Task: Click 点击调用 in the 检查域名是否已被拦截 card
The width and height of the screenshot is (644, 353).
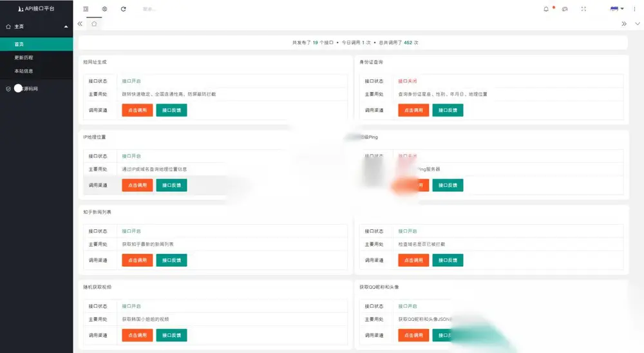Action: [413, 260]
